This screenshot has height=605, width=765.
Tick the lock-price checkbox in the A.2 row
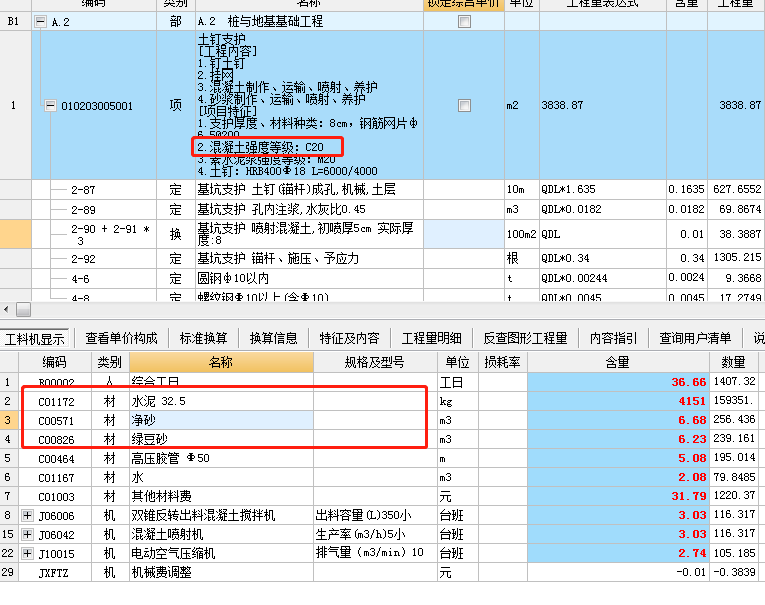(464, 21)
